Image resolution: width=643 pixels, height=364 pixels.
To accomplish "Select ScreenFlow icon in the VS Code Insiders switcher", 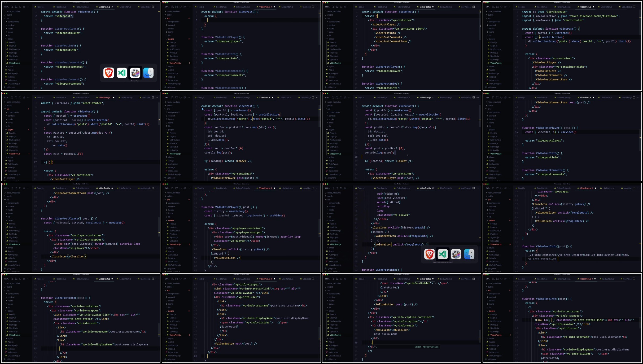I will (456, 254).
